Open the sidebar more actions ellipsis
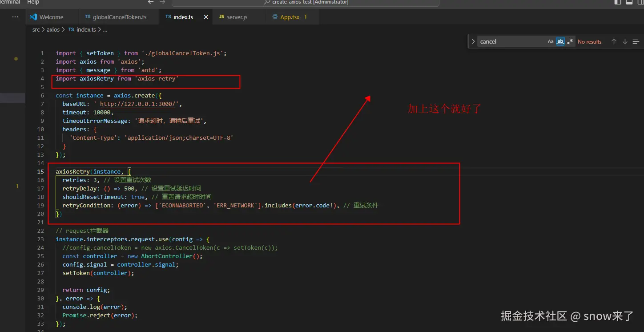Screen dimensions: 644x332 [15, 17]
